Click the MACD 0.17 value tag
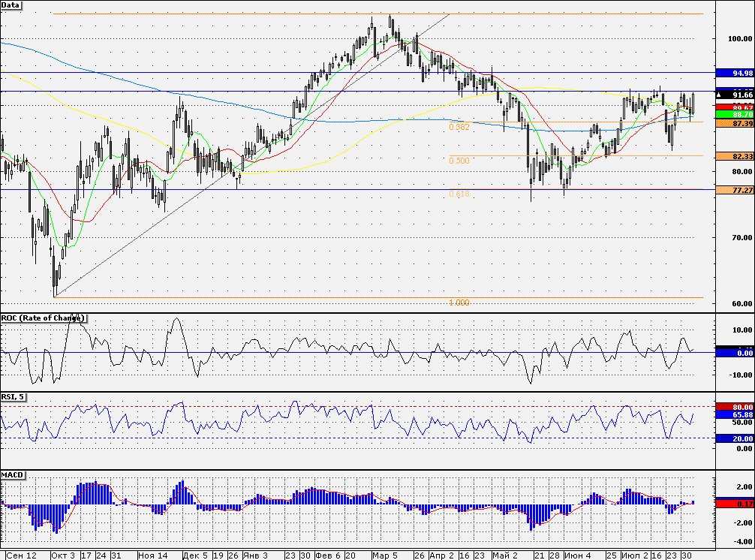This screenshot has height=560, width=755. 735,504
